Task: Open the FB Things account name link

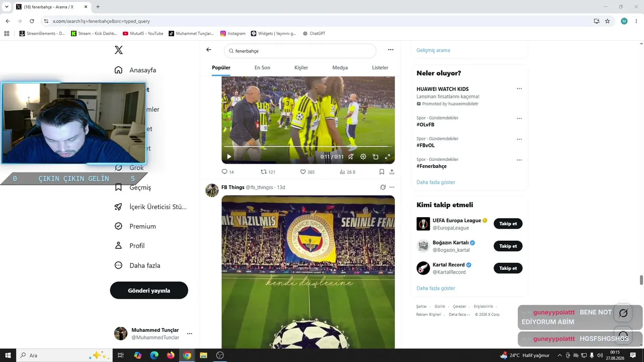Action: [232, 187]
